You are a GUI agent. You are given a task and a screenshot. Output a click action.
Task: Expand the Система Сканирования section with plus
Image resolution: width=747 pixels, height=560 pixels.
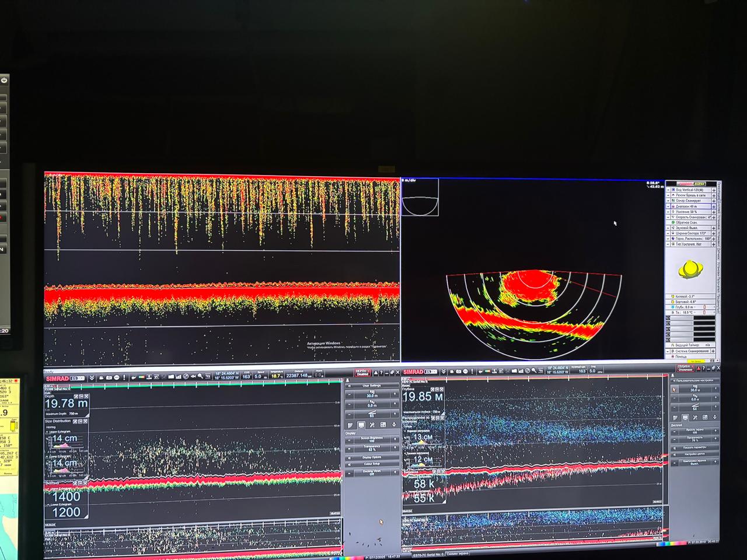713,351
